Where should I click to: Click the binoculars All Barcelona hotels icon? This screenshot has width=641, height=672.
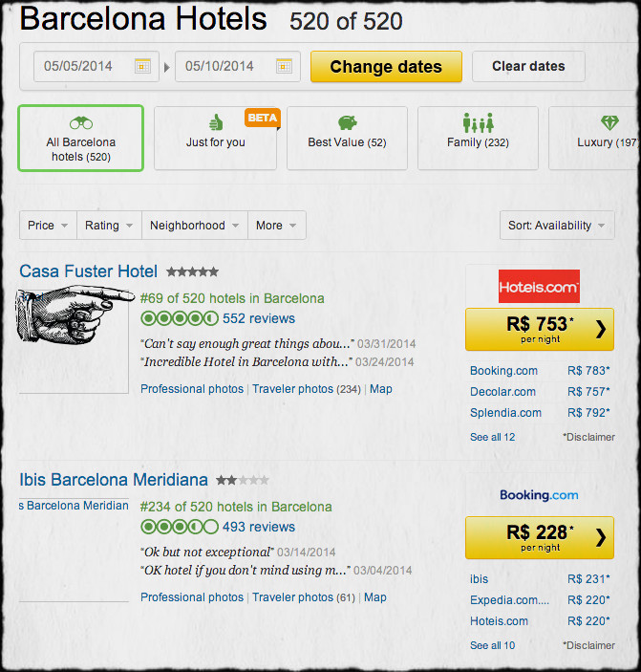[x=80, y=123]
